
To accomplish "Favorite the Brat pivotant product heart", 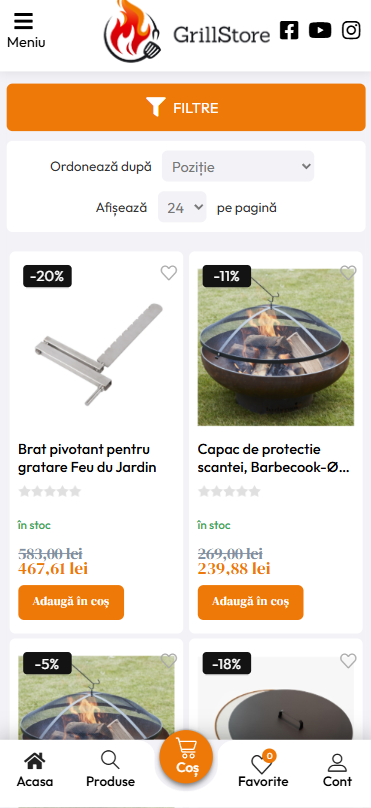I will click(x=168, y=273).
